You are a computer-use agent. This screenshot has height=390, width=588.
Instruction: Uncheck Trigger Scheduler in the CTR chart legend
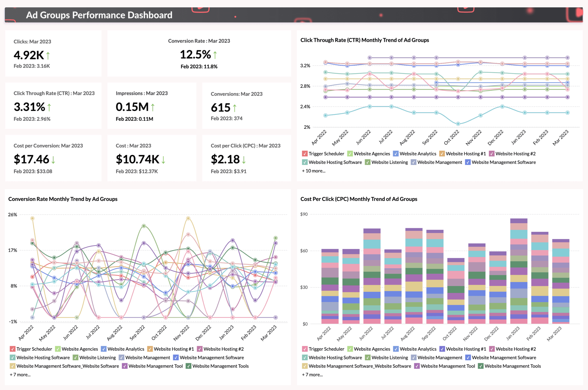305,154
